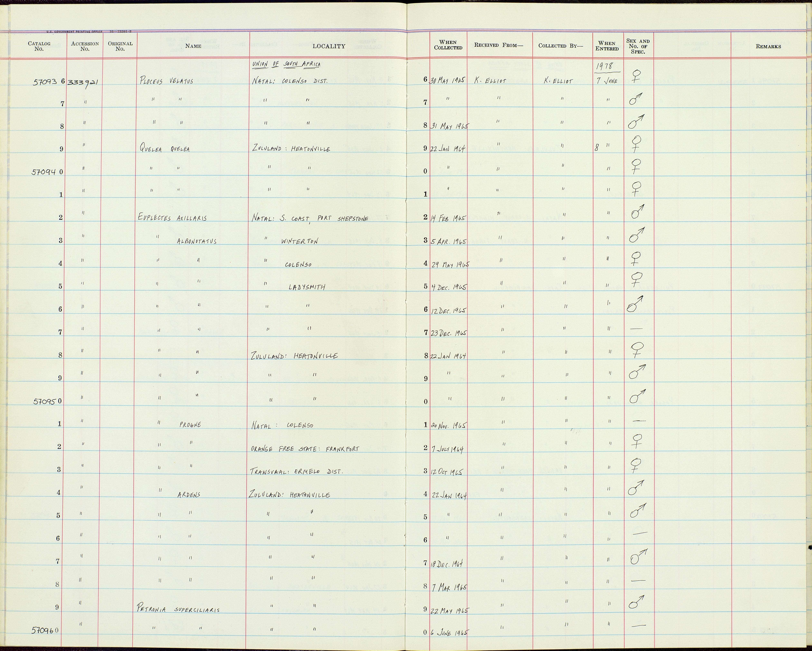
Task: Click the locality 'Ladysmith'
Action: point(307,287)
